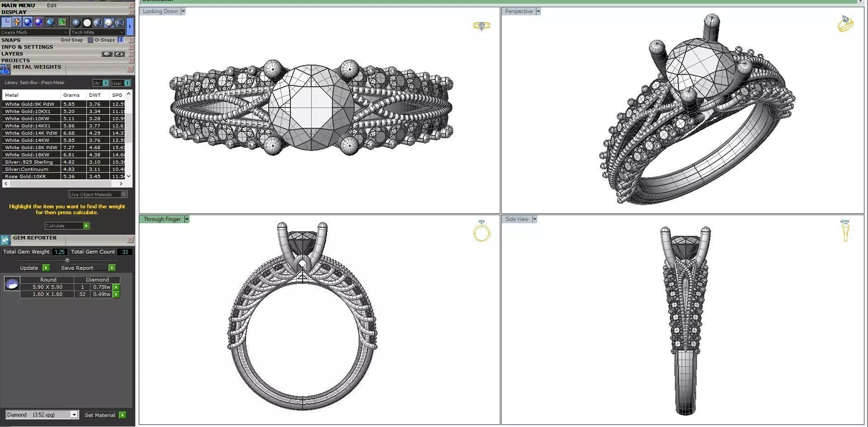This screenshot has width=868, height=427.
Task: Click the oval layer icon in Layers bar
Action: pyautogui.click(x=107, y=54)
